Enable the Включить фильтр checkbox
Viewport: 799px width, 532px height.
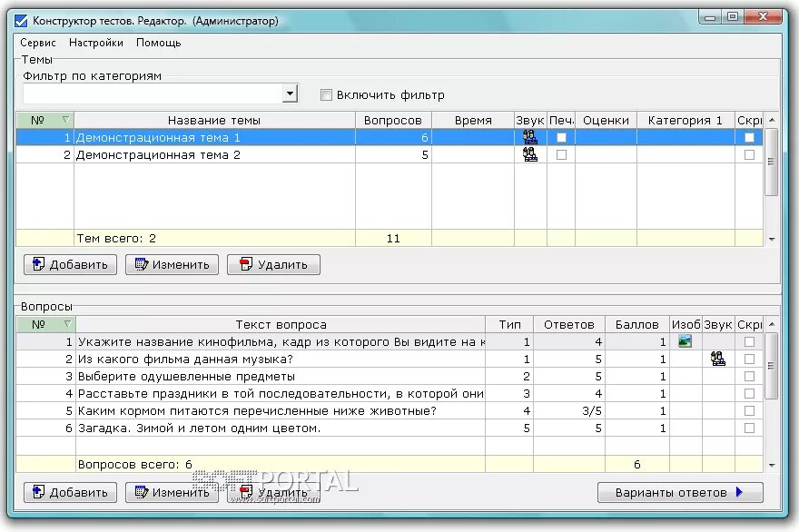[326, 94]
